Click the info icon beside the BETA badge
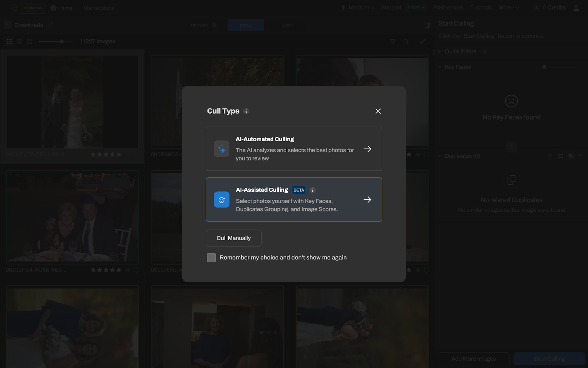The width and height of the screenshot is (588, 368). [x=312, y=190]
